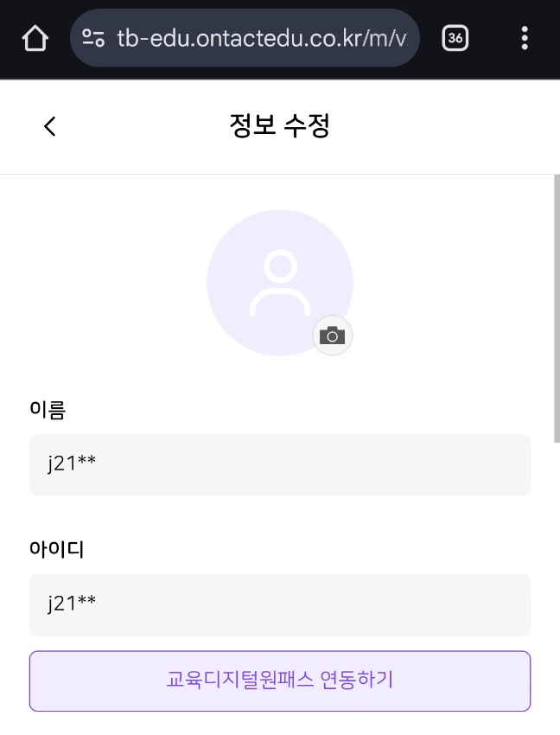
Task: Open site settings icon in address bar
Action: click(x=93, y=38)
